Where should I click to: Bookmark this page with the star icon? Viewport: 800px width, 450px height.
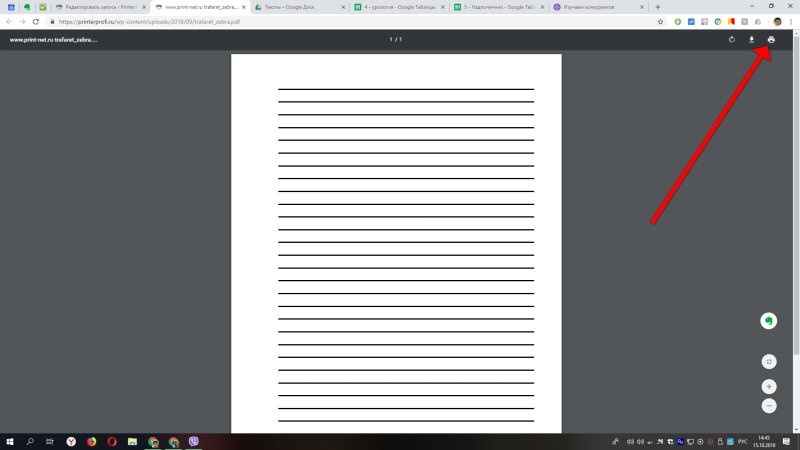pos(661,21)
